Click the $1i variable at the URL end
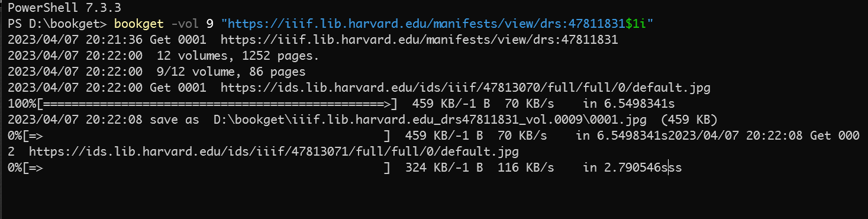 click(635, 24)
